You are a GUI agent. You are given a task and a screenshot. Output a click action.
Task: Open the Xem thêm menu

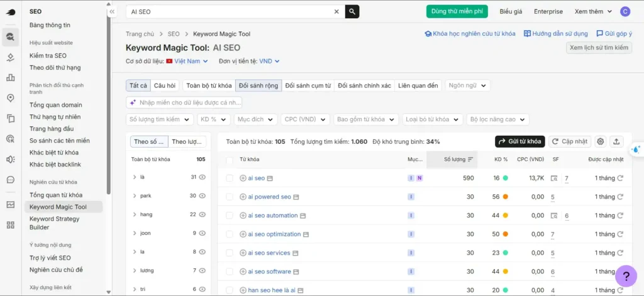(x=593, y=11)
